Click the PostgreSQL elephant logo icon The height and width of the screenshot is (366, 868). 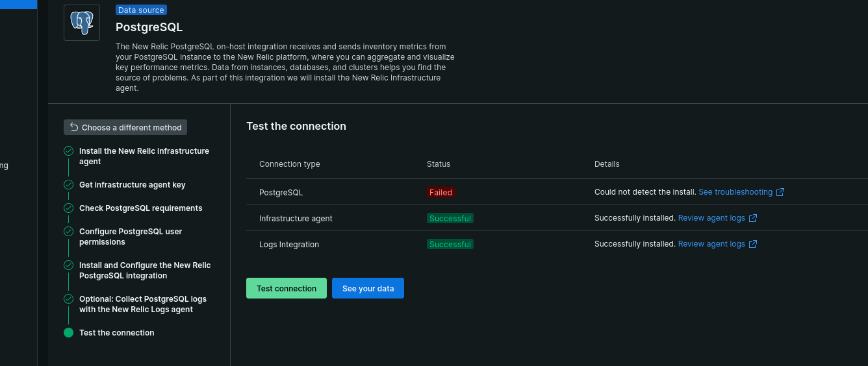82,23
